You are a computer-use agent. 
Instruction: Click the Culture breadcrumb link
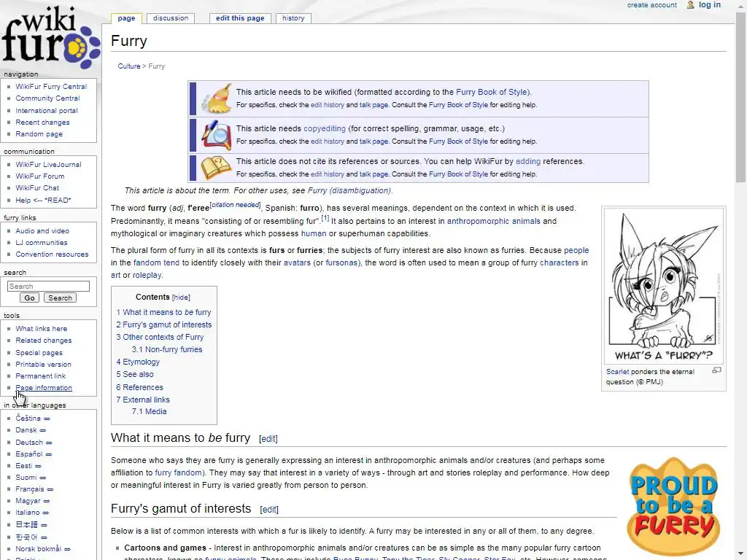[129, 66]
